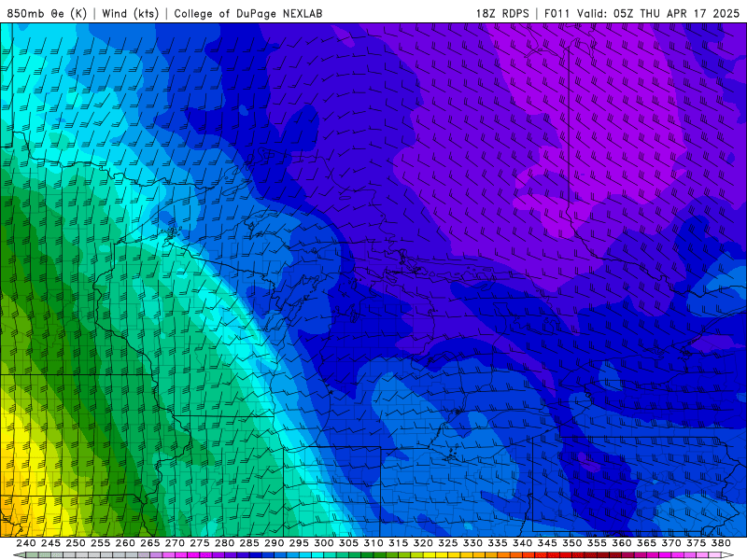747x560 pixels.
Task: Click the 240 value on the color scale
Action: 26,543
